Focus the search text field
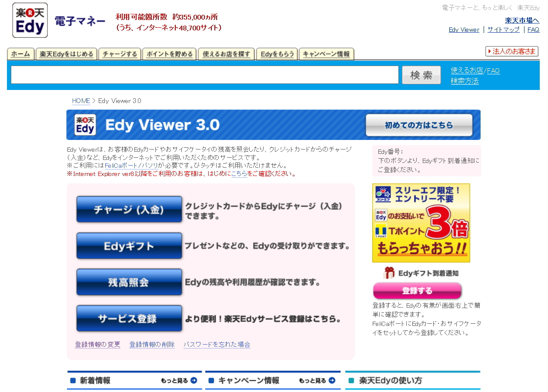 (x=205, y=75)
